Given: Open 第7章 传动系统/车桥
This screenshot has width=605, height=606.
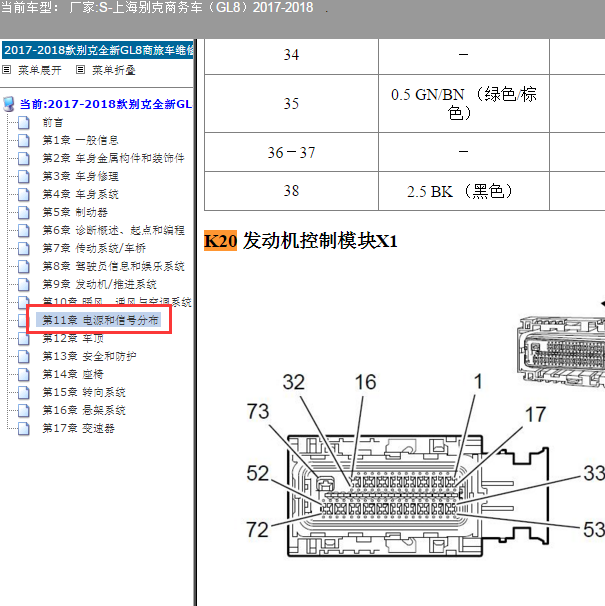Looking at the screenshot, I should click(x=94, y=248).
